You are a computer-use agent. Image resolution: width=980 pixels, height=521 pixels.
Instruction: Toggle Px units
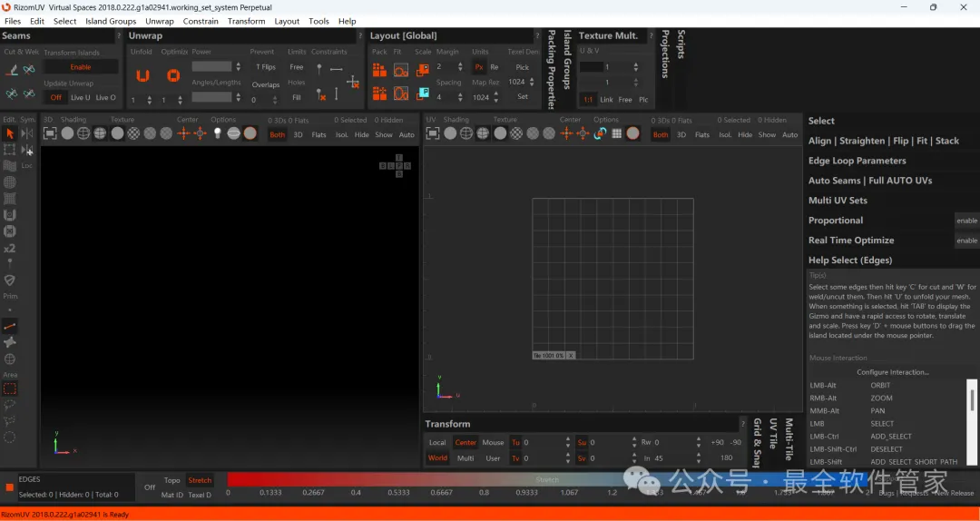479,67
